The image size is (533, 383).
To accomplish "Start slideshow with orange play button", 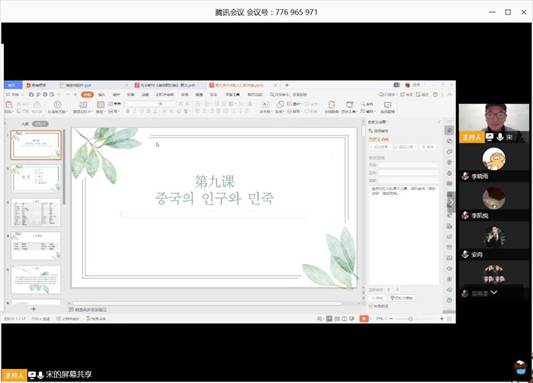I will 364,318.
